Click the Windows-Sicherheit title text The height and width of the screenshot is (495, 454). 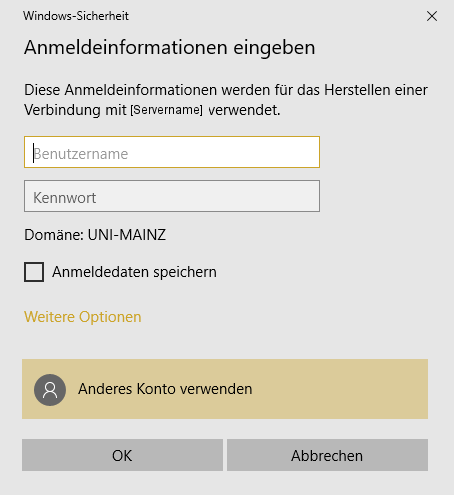click(76, 16)
